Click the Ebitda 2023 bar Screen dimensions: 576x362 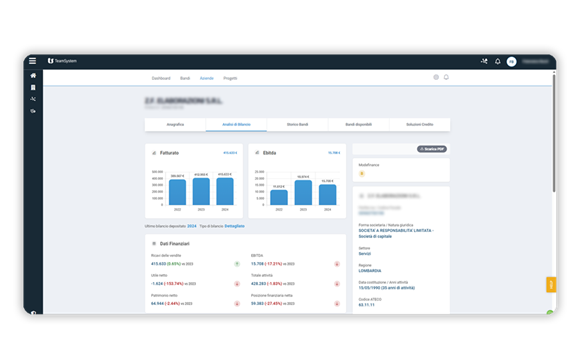point(303,193)
